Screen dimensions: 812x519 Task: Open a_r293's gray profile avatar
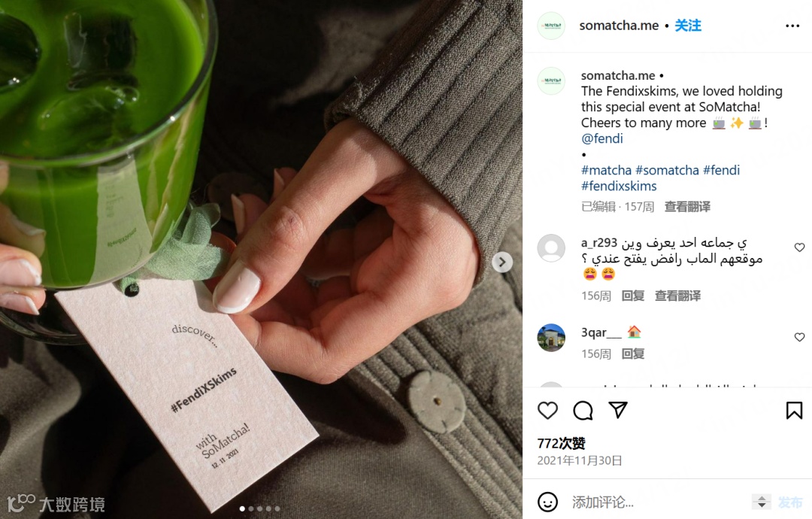pos(551,248)
